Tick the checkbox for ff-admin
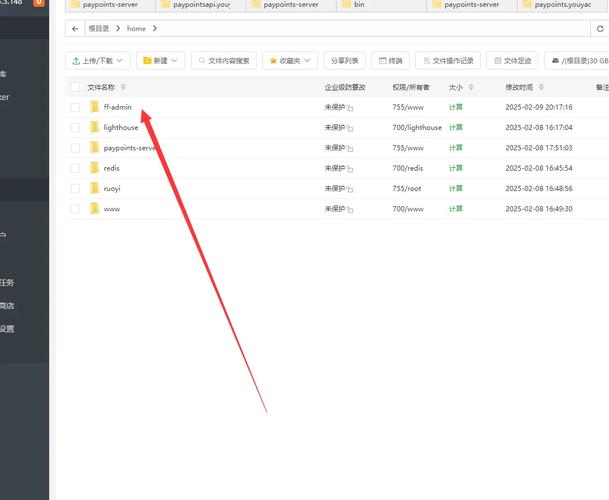 pos(75,107)
